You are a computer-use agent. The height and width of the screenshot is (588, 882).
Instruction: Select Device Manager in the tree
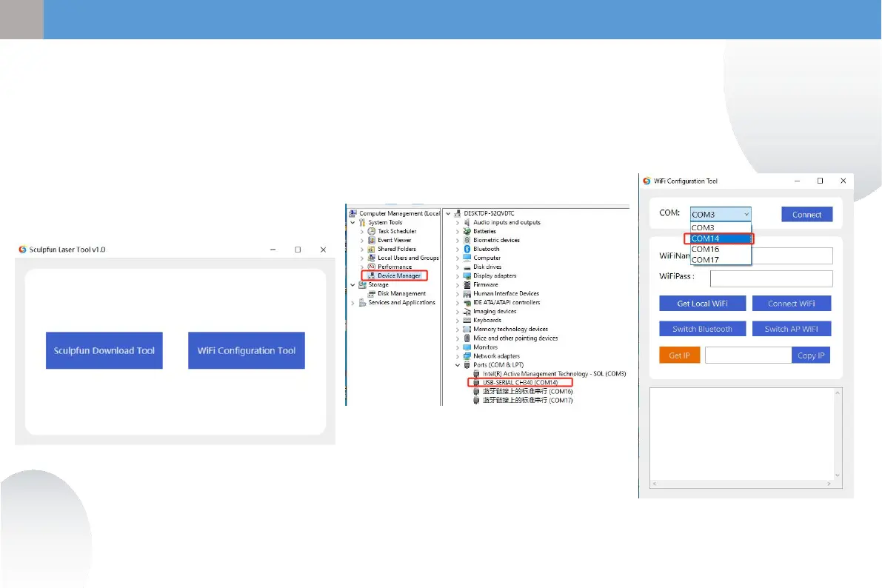[x=399, y=275]
